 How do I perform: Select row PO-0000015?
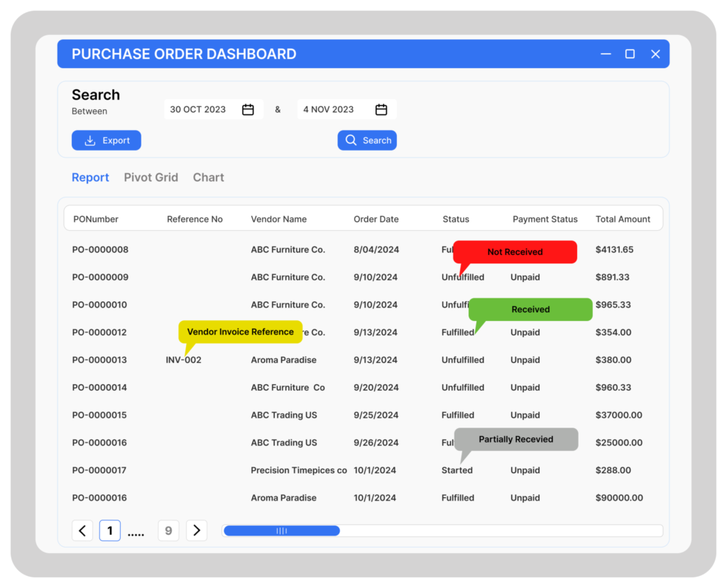pyautogui.click(x=363, y=415)
